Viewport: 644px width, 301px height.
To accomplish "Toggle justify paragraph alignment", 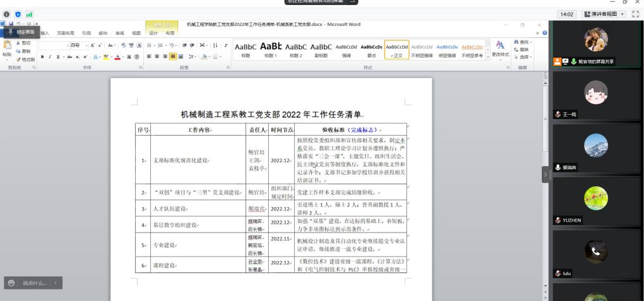I will (x=172, y=56).
